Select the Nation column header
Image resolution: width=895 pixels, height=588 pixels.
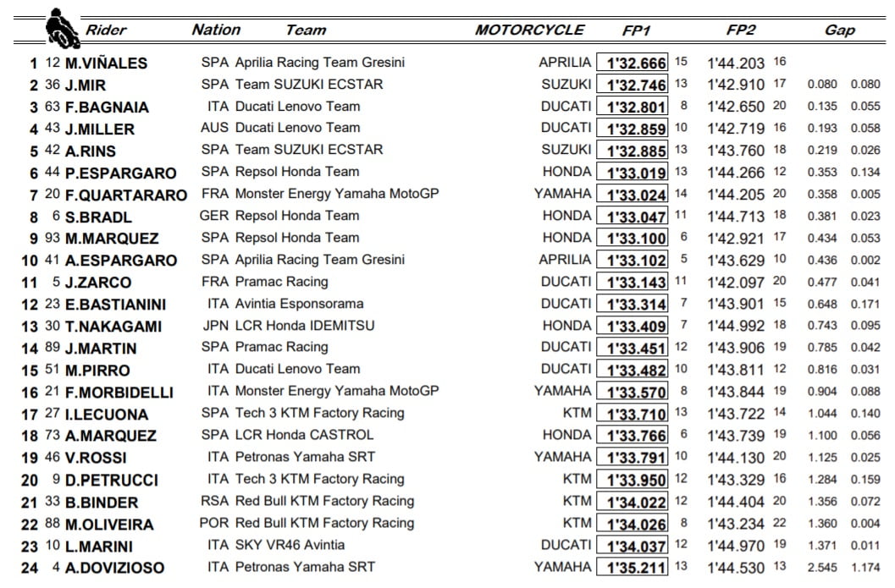coord(216,30)
